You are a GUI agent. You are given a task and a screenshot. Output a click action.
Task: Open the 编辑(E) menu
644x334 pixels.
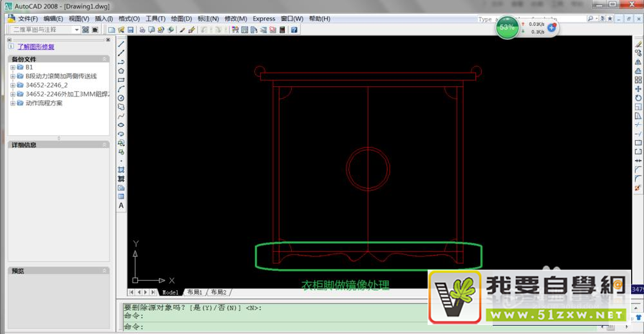[53, 19]
